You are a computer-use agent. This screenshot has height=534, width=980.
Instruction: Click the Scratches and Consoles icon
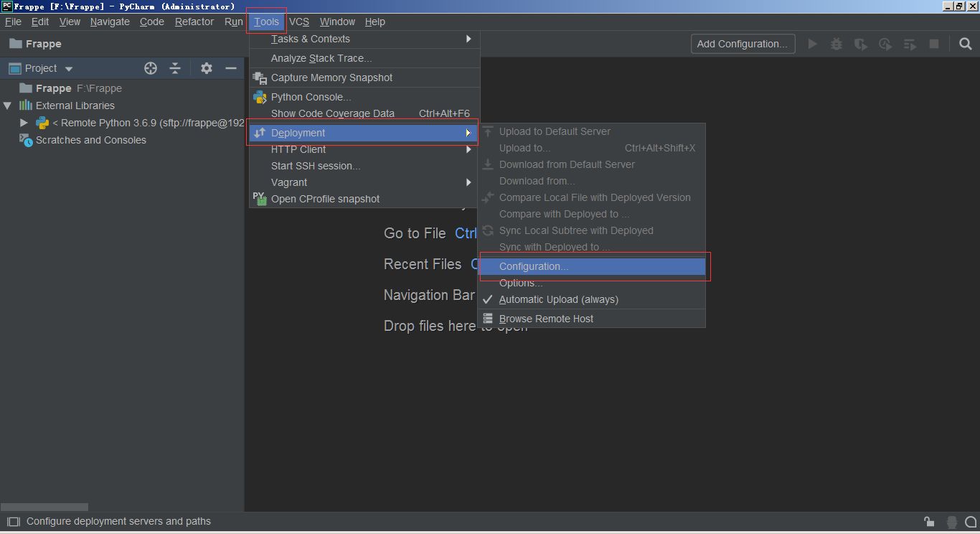point(26,140)
